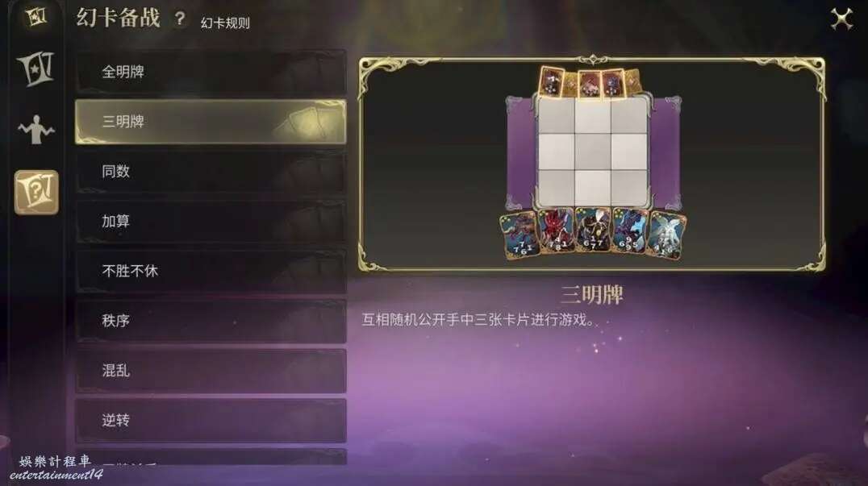Open the 同数 rule entry
Viewport: 868px width, 486px height.
point(211,172)
